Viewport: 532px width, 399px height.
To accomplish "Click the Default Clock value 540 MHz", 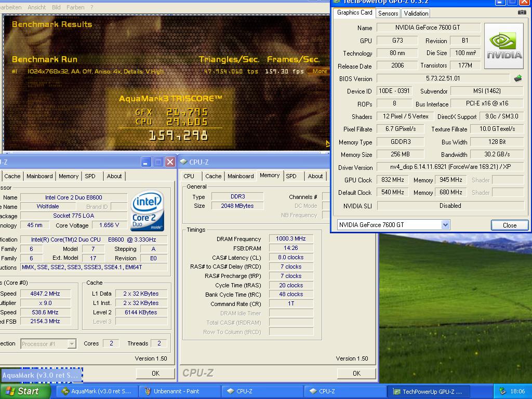I will click(x=393, y=192).
